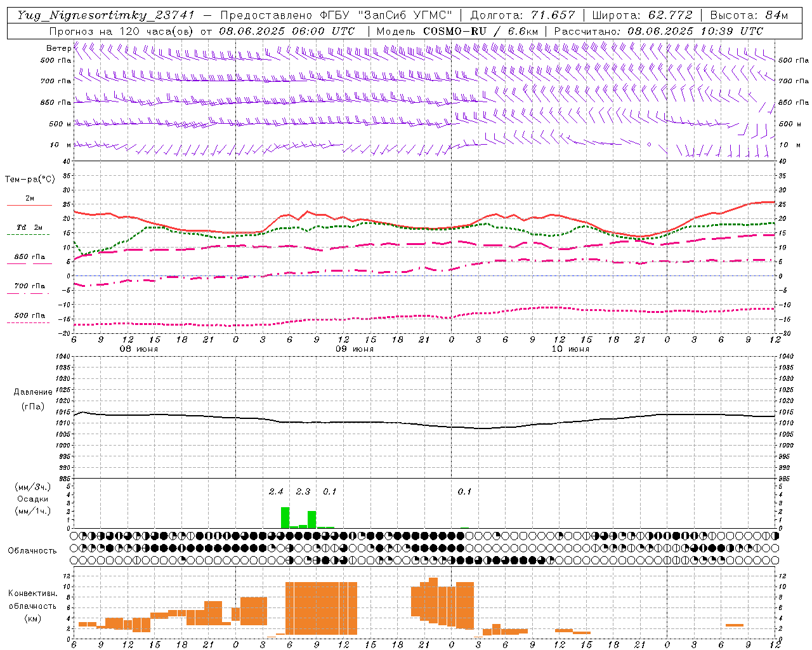
Task: Click the 'Давление' pressure panel label
Action: click(32, 392)
